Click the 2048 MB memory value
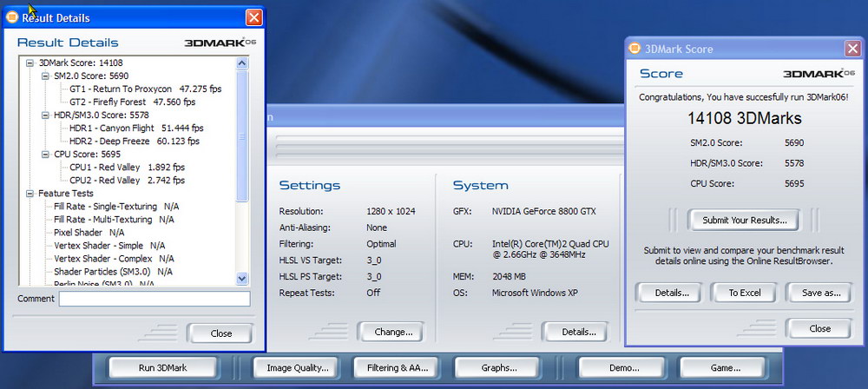This screenshot has width=868, height=389. click(509, 276)
